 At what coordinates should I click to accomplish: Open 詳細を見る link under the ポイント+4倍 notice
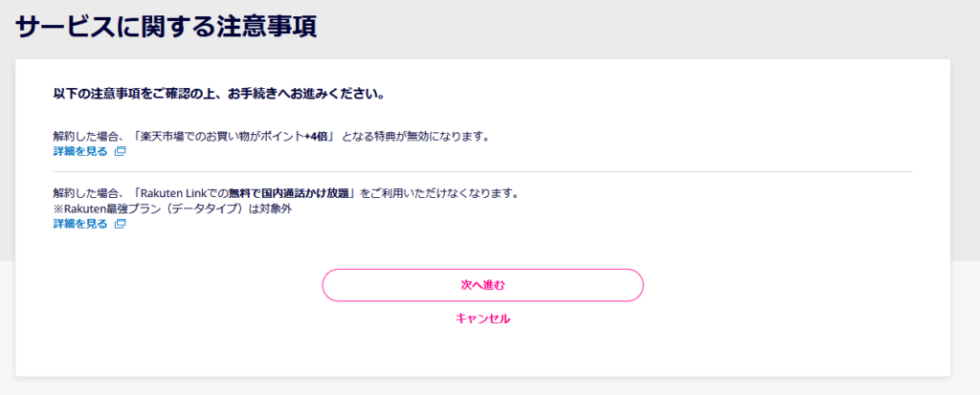(80, 151)
